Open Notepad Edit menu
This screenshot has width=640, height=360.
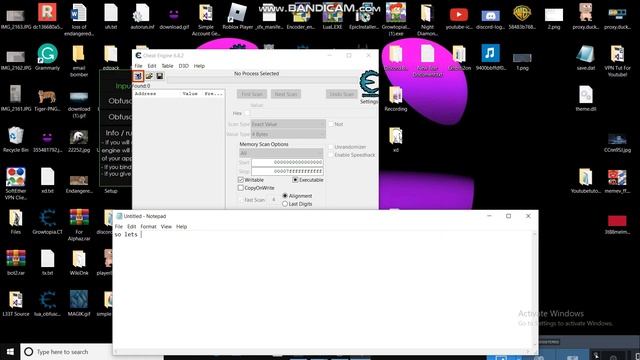click(x=131, y=227)
